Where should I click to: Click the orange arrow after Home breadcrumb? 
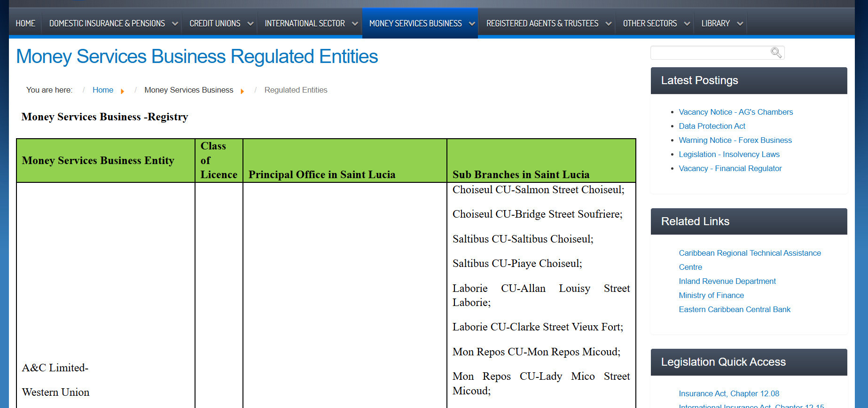pyautogui.click(x=123, y=91)
